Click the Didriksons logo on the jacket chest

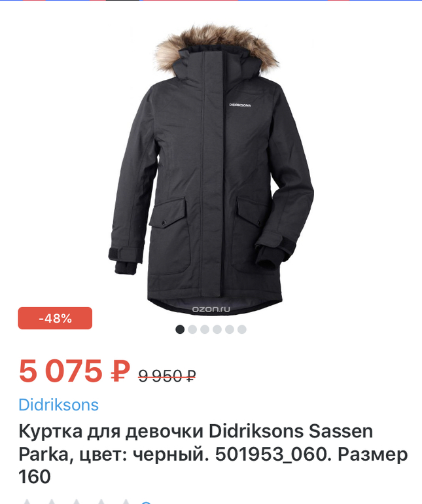(239, 105)
